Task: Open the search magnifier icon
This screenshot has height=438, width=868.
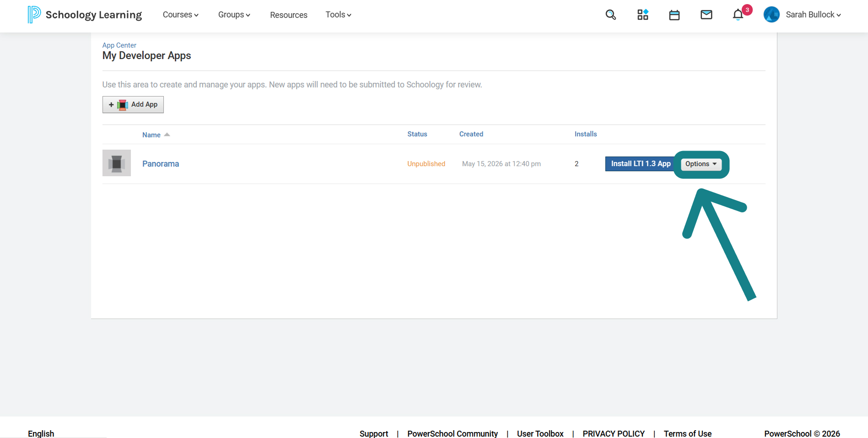Action: [x=610, y=15]
